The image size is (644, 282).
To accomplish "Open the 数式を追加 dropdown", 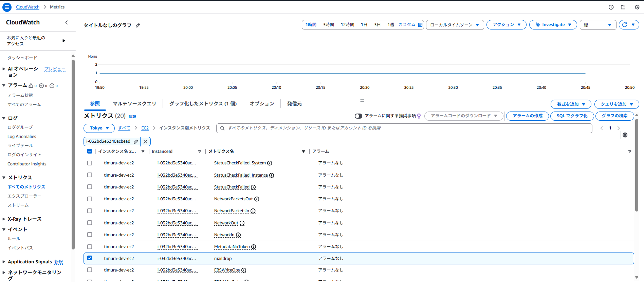I will click(x=571, y=104).
